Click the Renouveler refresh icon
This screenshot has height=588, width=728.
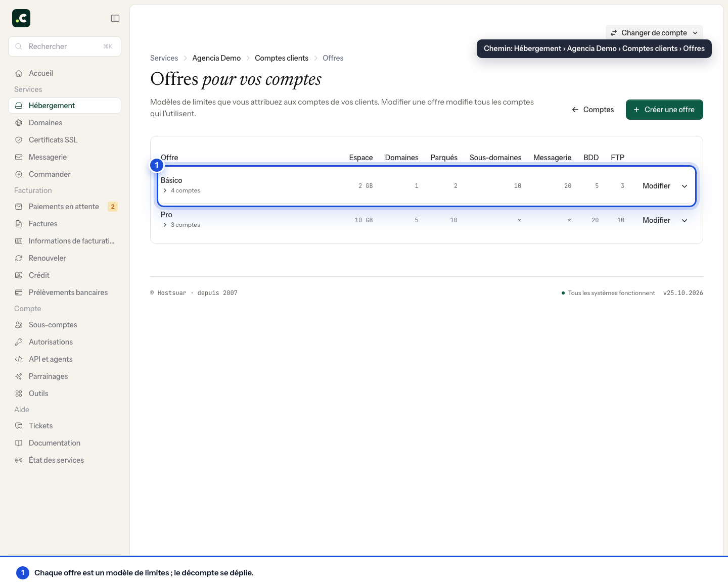[x=19, y=258]
